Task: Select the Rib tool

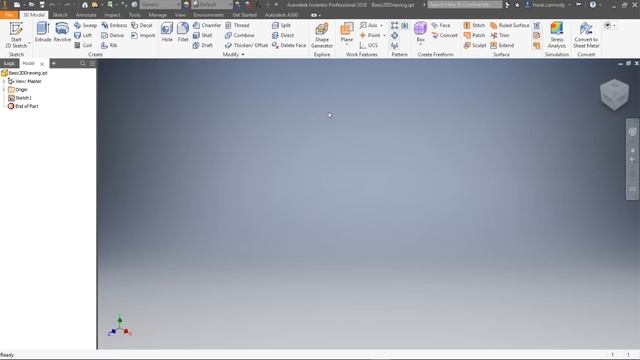Action: [x=109, y=45]
